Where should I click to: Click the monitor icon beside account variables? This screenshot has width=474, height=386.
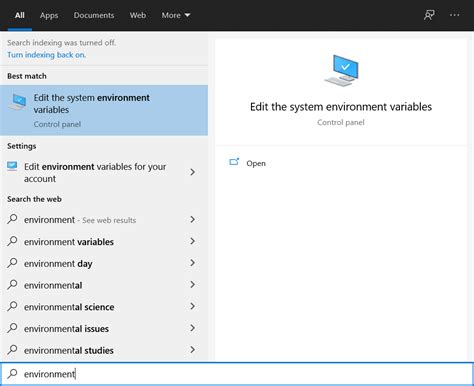point(12,166)
